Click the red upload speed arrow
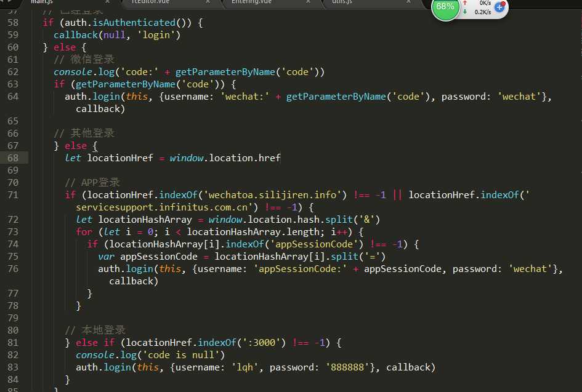Screen dimensions: 582x392 pyautogui.click(x=464, y=3)
